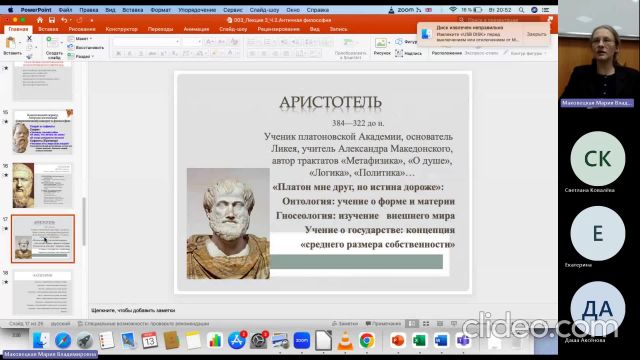This screenshot has width=640, height=360.
Task: Open App Store icon in Dock
Action: tap(237, 340)
